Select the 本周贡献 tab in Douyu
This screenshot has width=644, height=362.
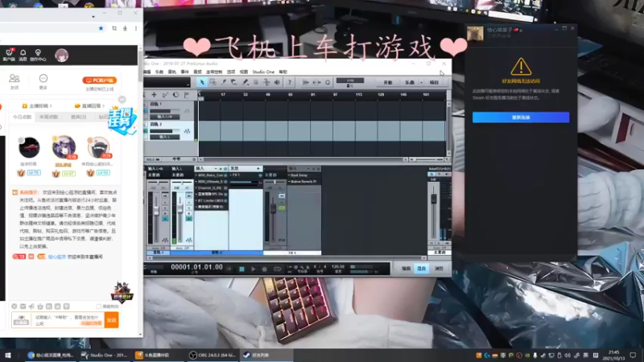tap(48, 117)
